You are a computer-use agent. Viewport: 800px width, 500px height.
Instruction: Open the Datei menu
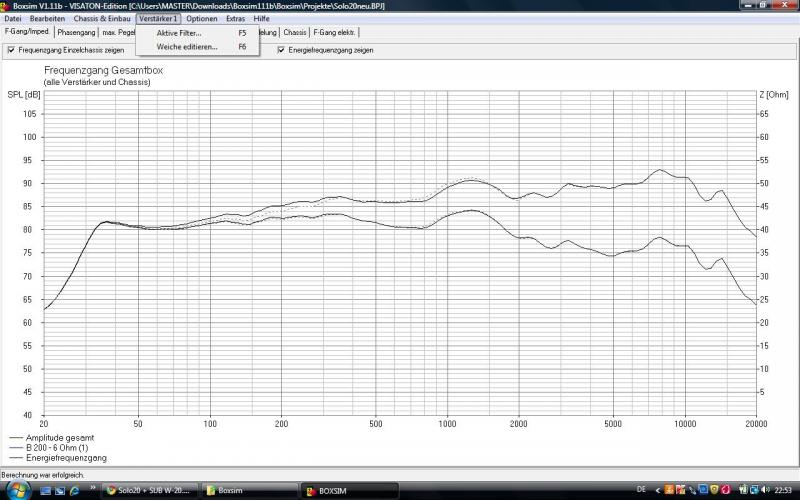(13, 19)
